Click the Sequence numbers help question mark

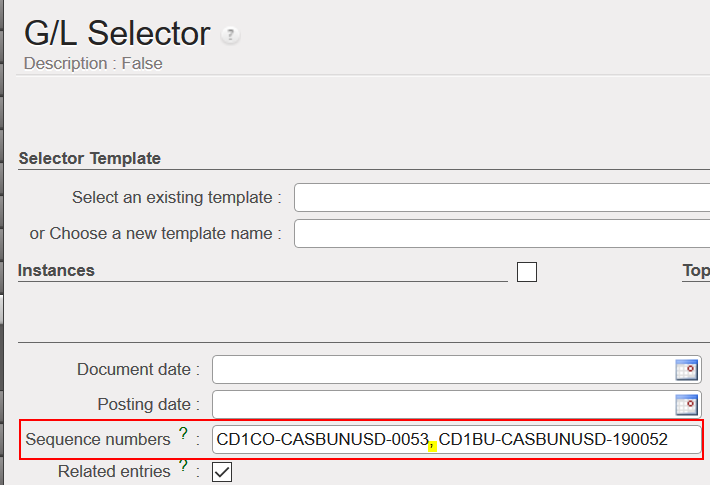[183, 434]
